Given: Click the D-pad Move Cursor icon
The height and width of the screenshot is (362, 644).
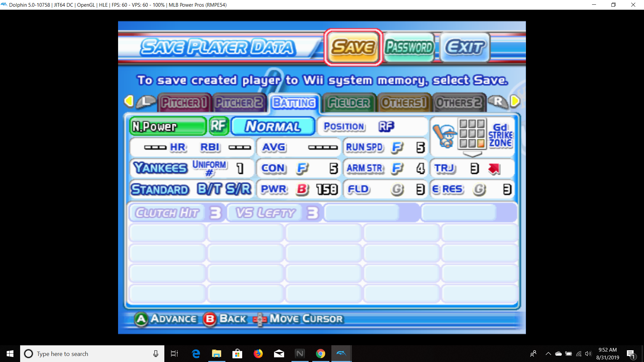Looking at the screenshot, I should click(260, 319).
